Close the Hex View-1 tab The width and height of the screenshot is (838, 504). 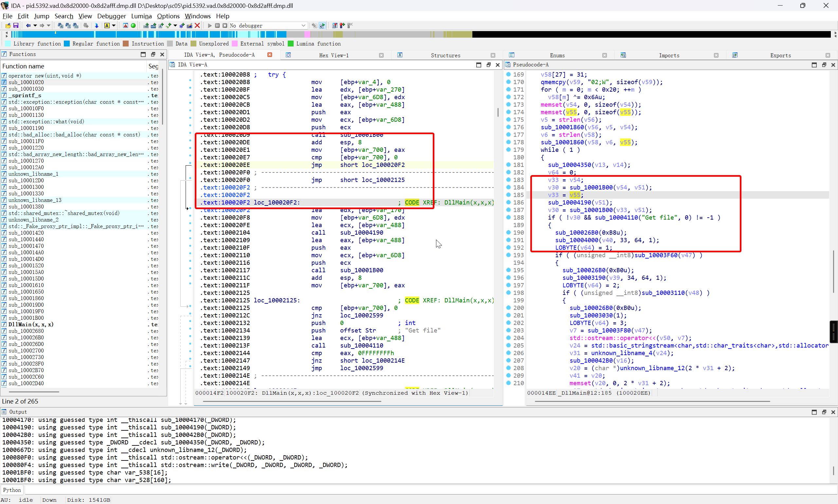[x=381, y=55]
